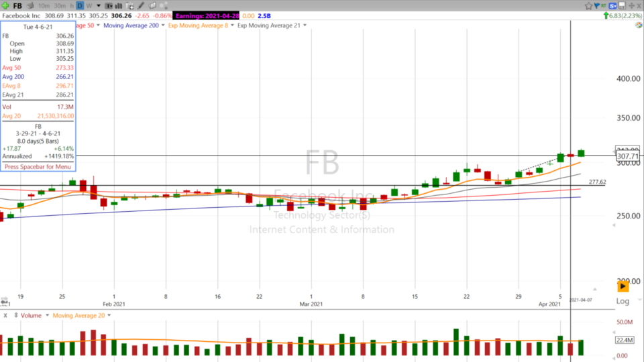Click the Earnings: 2021-04-28 label

(207, 15)
